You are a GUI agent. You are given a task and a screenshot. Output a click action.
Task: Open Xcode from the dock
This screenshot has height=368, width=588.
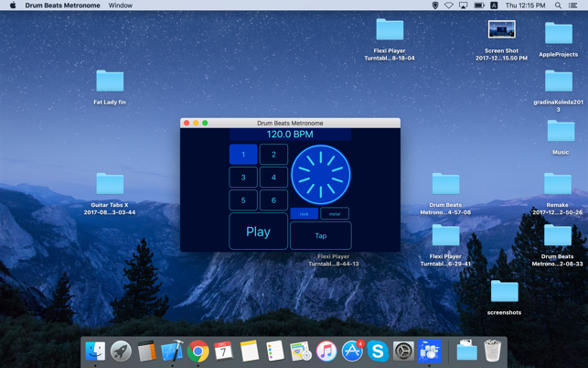[x=172, y=351]
